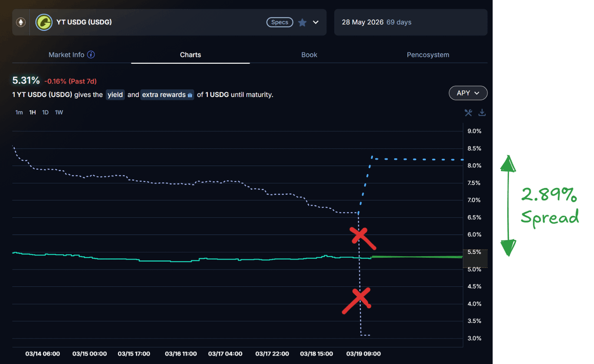The width and height of the screenshot is (594, 364).
Task: Click the 03/17 22:00 time axis label
Action: tap(272, 354)
